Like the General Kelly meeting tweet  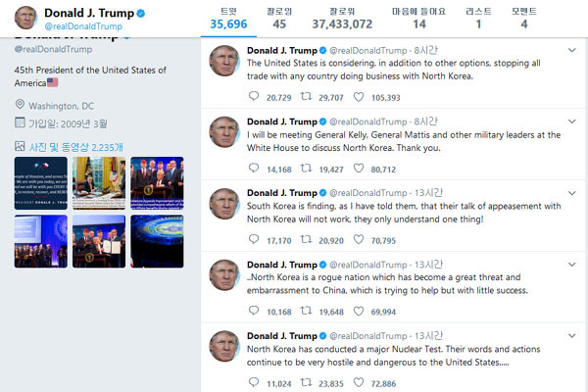pyautogui.click(x=359, y=168)
